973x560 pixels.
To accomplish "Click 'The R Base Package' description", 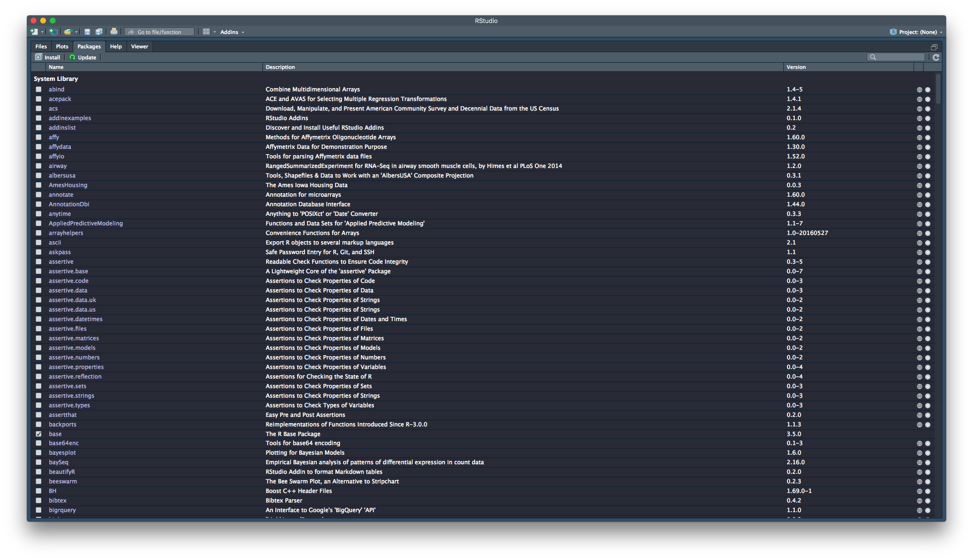I will (293, 434).
